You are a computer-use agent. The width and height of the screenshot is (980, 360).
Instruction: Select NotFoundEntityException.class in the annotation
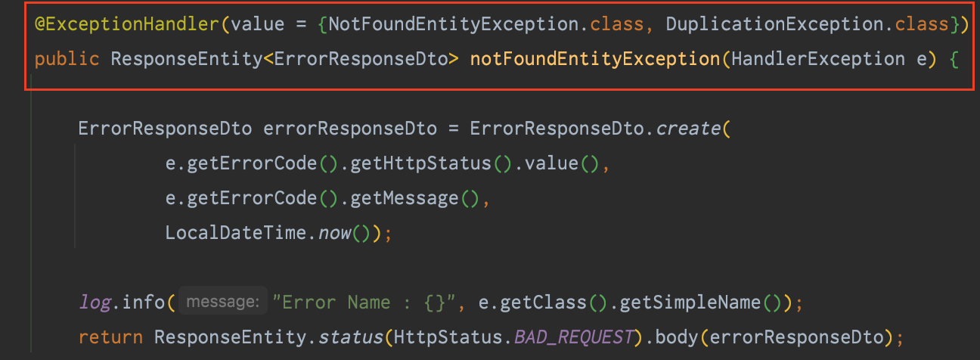point(485,24)
